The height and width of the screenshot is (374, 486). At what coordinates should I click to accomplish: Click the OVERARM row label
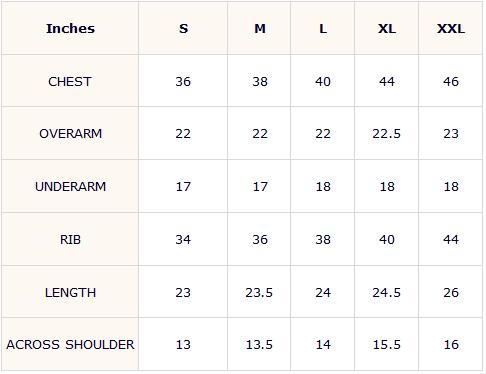pos(70,134)
